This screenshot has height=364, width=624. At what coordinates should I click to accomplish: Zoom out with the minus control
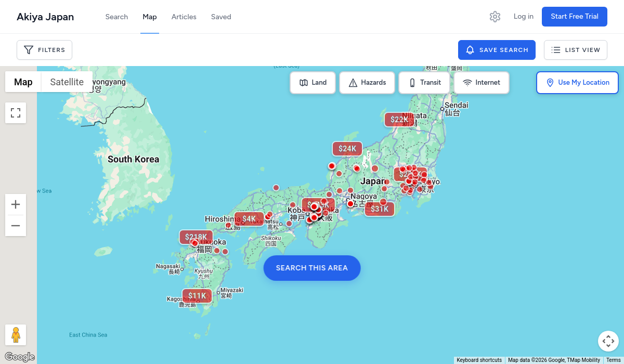coord(16,226)
